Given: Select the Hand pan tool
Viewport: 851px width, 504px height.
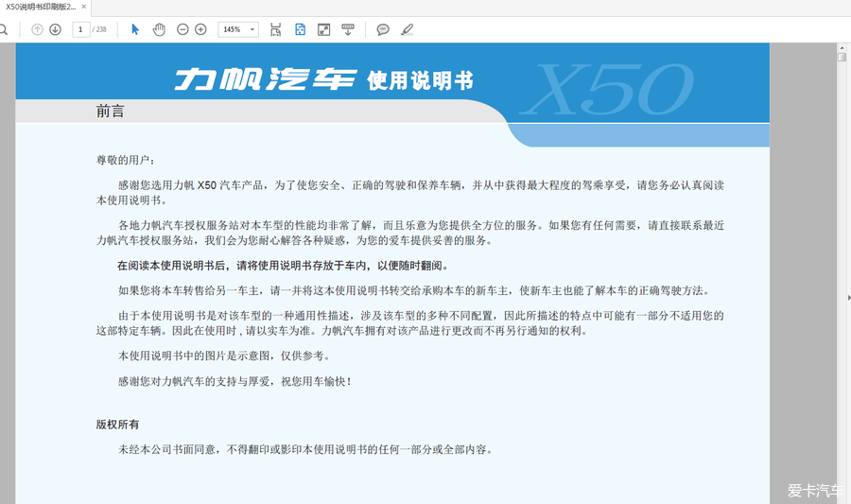Looking at the screenshot, I should (159, 30).
